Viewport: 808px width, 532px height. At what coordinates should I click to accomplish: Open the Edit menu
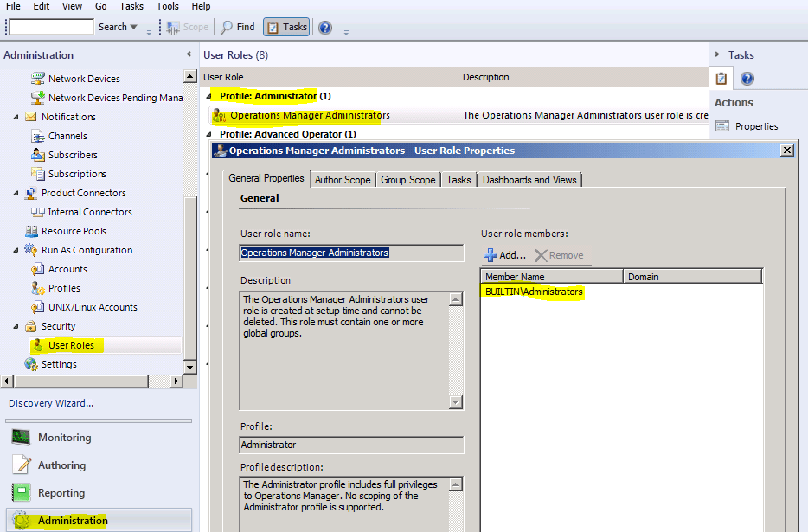(x=42, y=6)
